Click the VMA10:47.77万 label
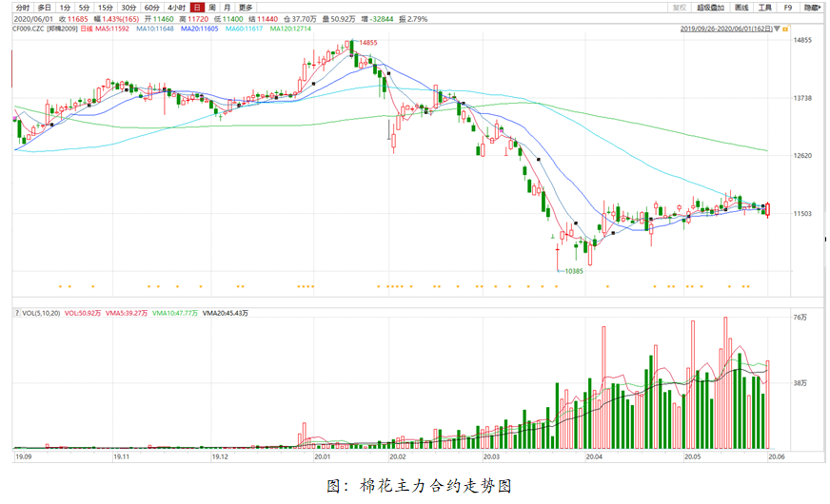The image size is (830, 504). [175, 313]
